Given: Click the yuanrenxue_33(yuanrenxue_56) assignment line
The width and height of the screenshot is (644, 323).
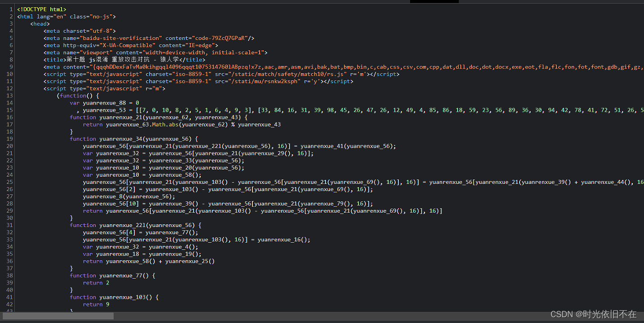Looking at the screenshot, I should pos(163,160).
